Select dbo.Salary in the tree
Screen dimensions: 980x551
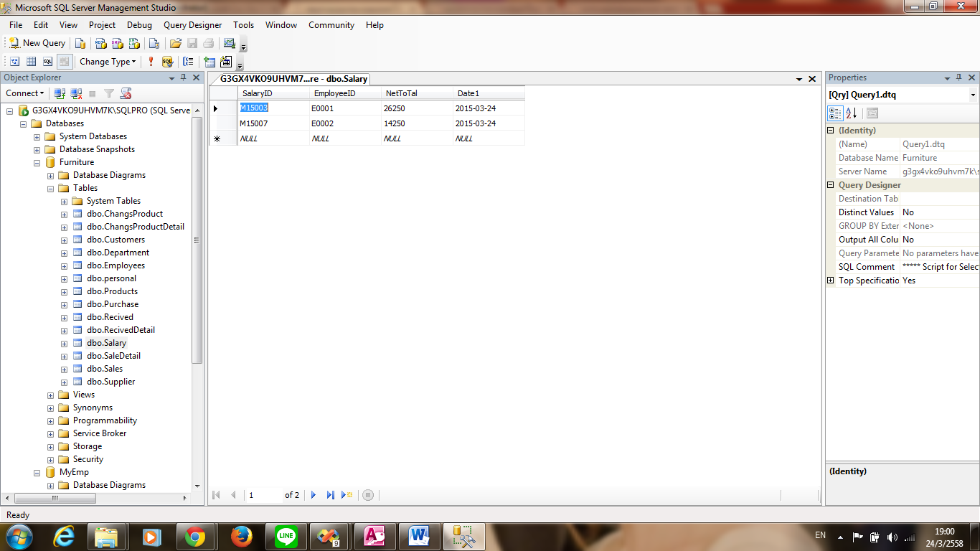click(106, 343)
